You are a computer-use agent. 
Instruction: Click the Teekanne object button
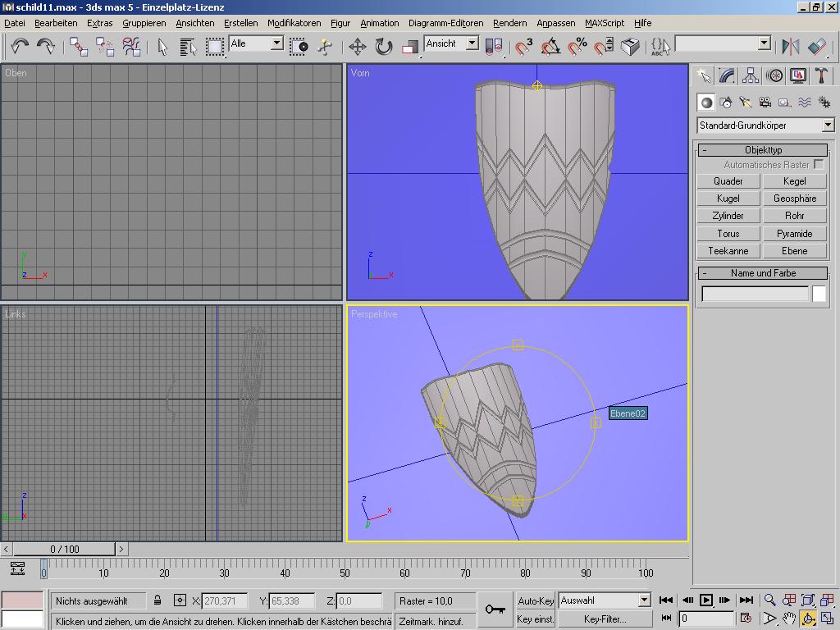[x=728, y=251]
